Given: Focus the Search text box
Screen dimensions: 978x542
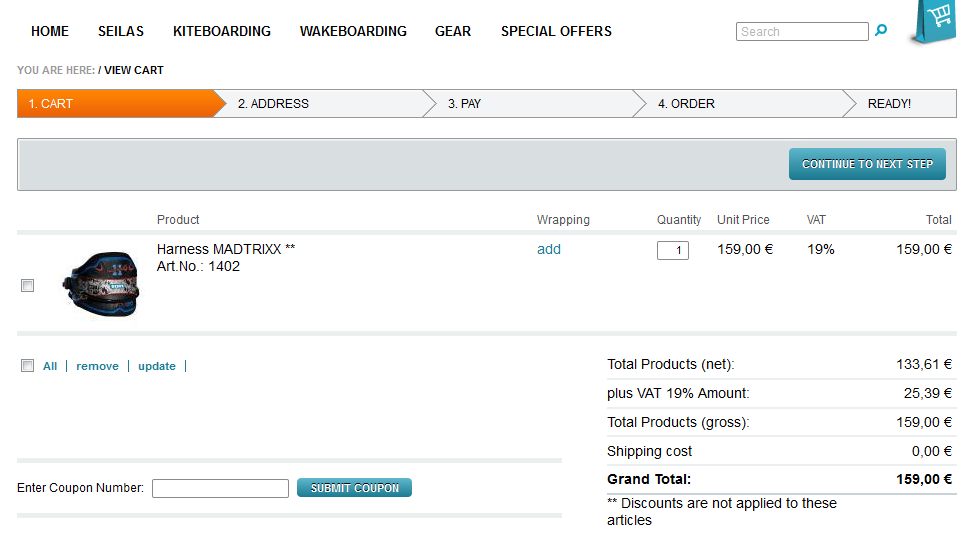Looking at the screenshot, I should tap(802, 32).
